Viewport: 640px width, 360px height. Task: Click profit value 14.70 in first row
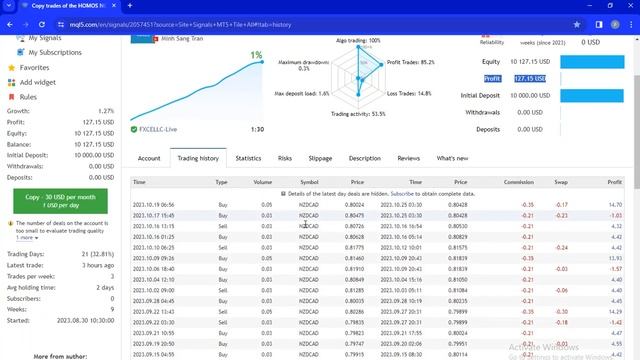pos(615,205)
